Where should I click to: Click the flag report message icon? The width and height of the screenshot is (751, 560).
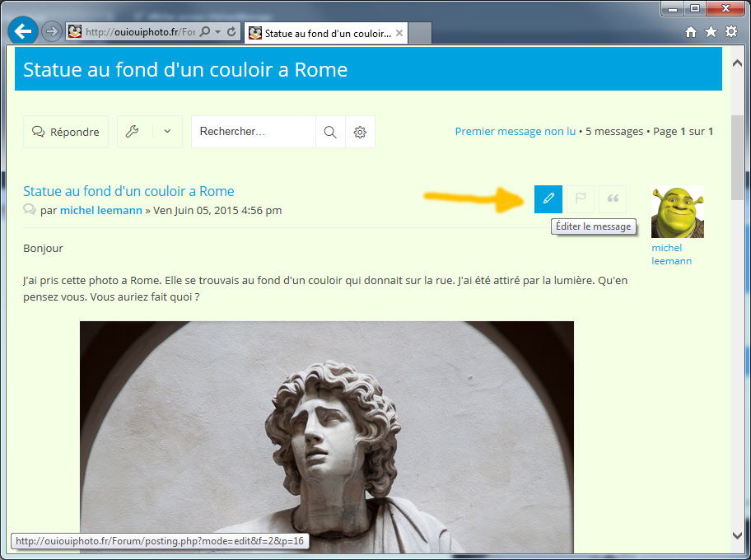[x=581, y=198]
